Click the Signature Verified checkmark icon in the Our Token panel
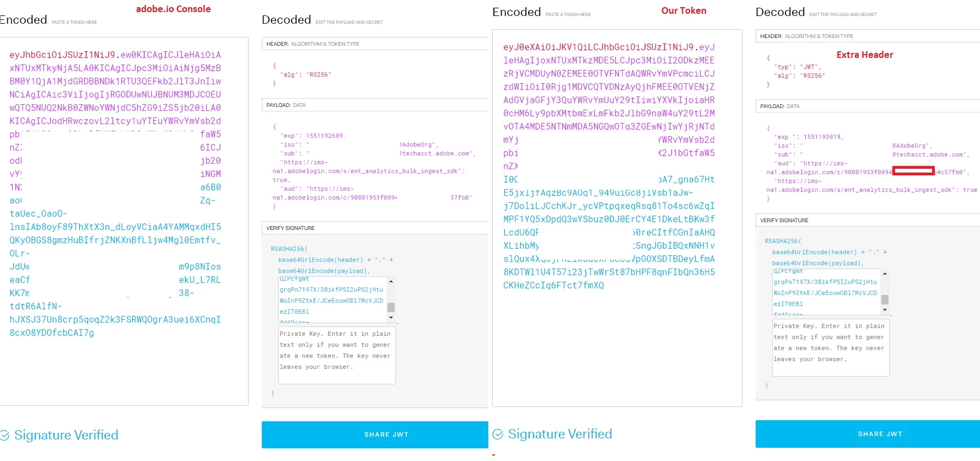 click(498, 435)
